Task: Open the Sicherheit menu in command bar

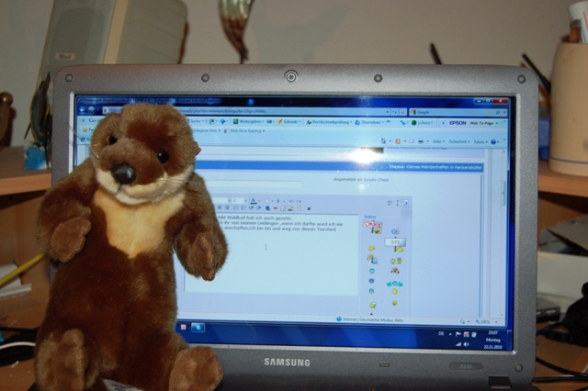Action: pos(458,141)
